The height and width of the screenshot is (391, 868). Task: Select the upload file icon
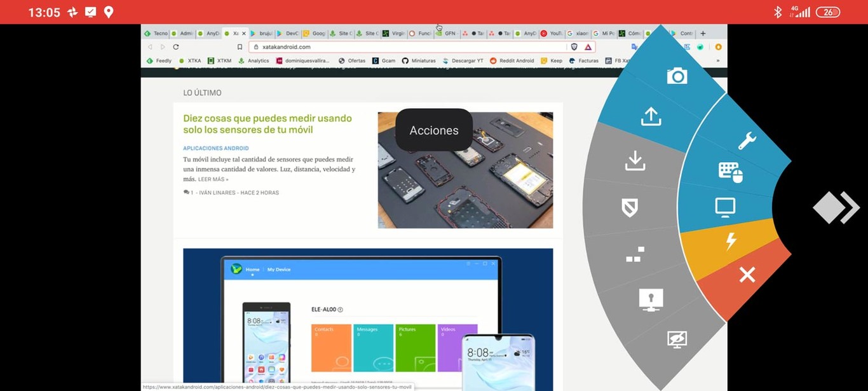coord(651,116)
